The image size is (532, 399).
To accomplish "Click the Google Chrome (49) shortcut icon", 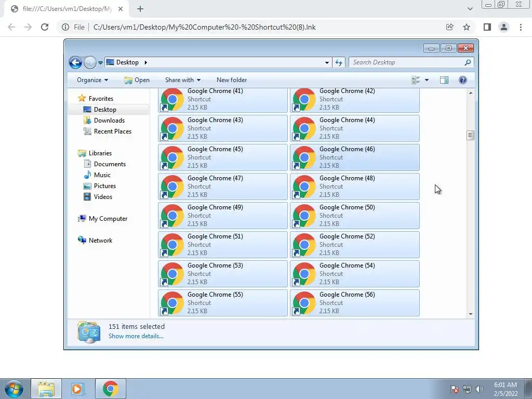I will 172,216.
